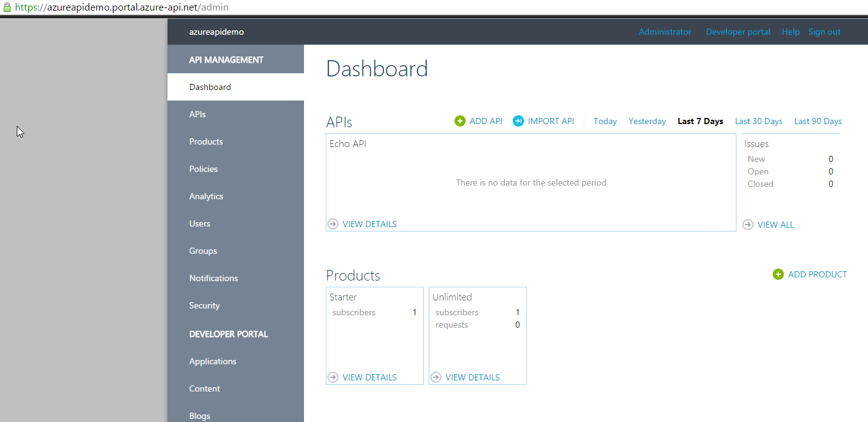This screenshot has width=868, height=422.
Task: Open Dashboard in the sidebar
Action: click(236, 87)
